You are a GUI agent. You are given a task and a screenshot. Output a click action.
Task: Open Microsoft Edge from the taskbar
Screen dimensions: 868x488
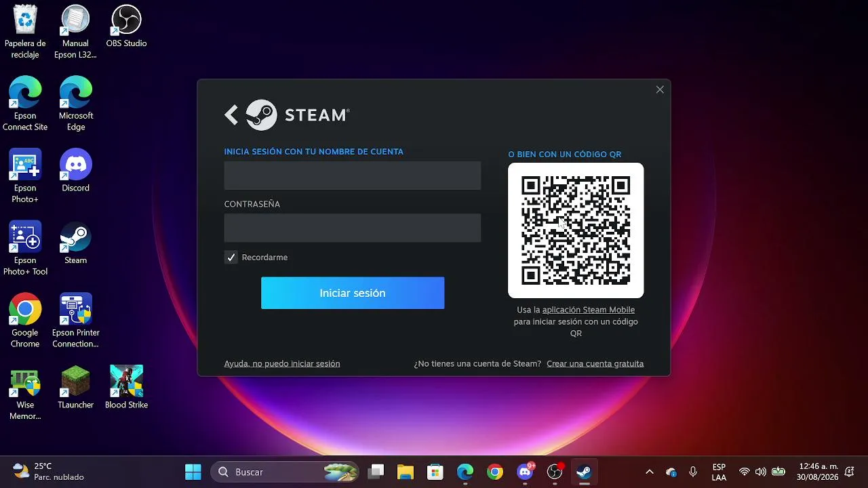(465, 472)
